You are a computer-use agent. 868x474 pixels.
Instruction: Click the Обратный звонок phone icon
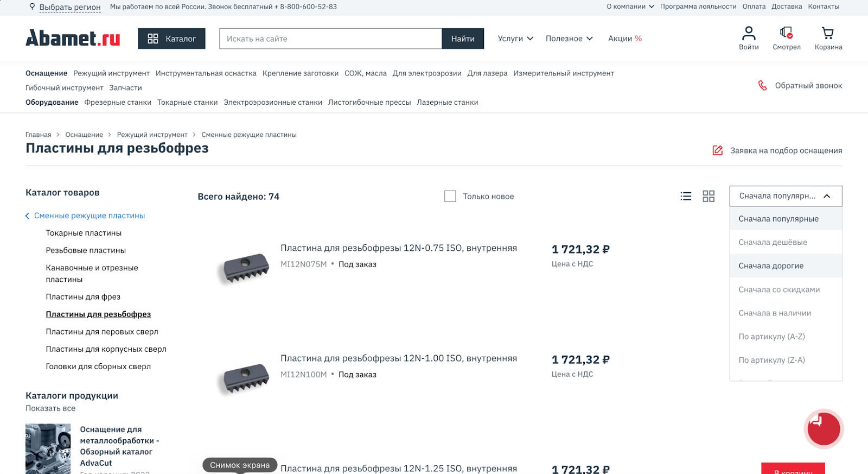pos(762,86)
